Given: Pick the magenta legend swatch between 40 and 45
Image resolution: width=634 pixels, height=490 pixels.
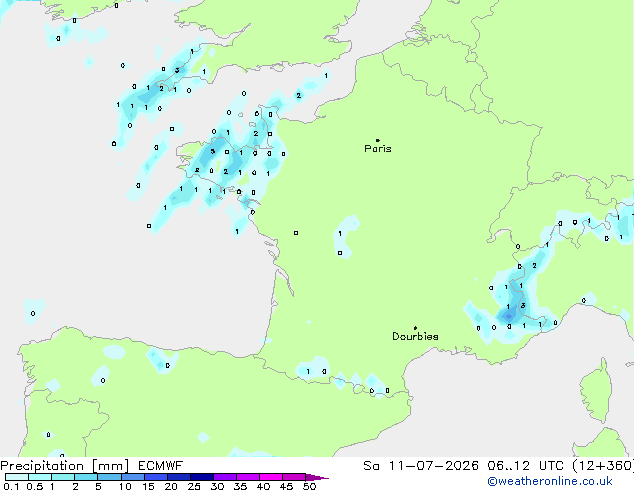Looking at the screenshot, I should click(x=271, y=477).
